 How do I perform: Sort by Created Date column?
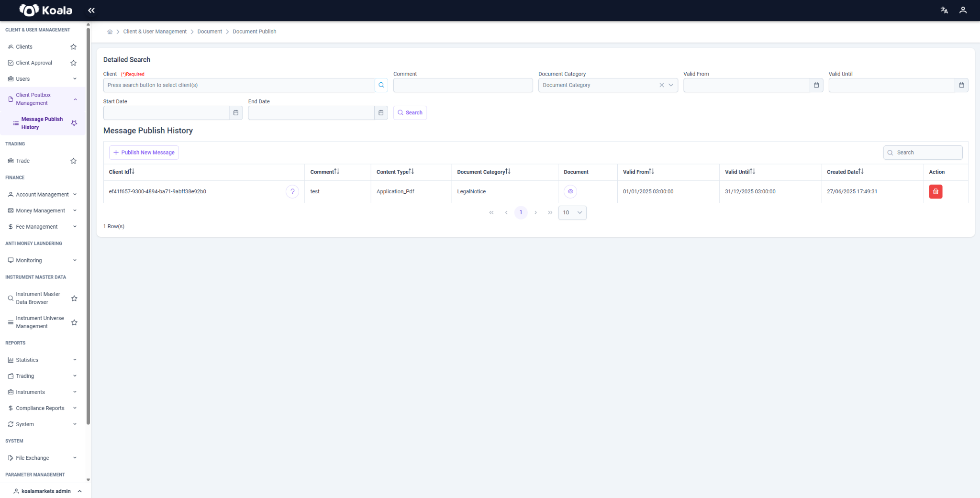click(x=861, y=171)
